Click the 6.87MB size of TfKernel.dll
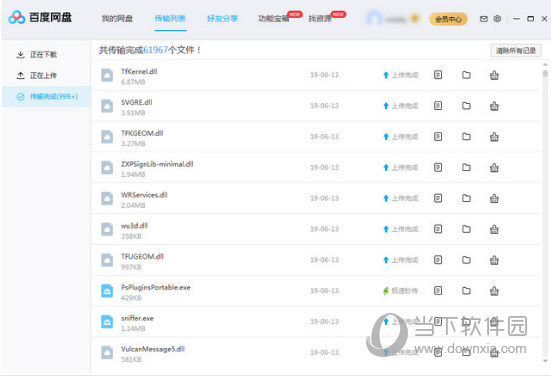 [133, 82]
